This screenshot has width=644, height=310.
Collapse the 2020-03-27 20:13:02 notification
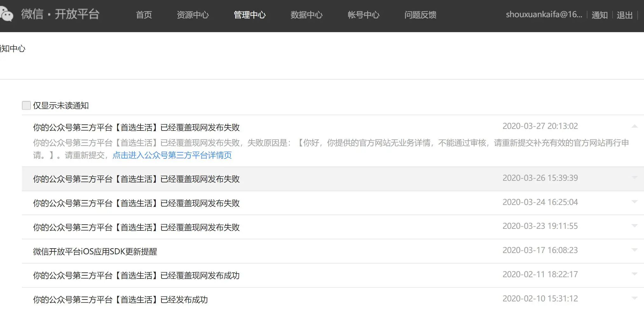pyautogui.click(x=634, y=126)
